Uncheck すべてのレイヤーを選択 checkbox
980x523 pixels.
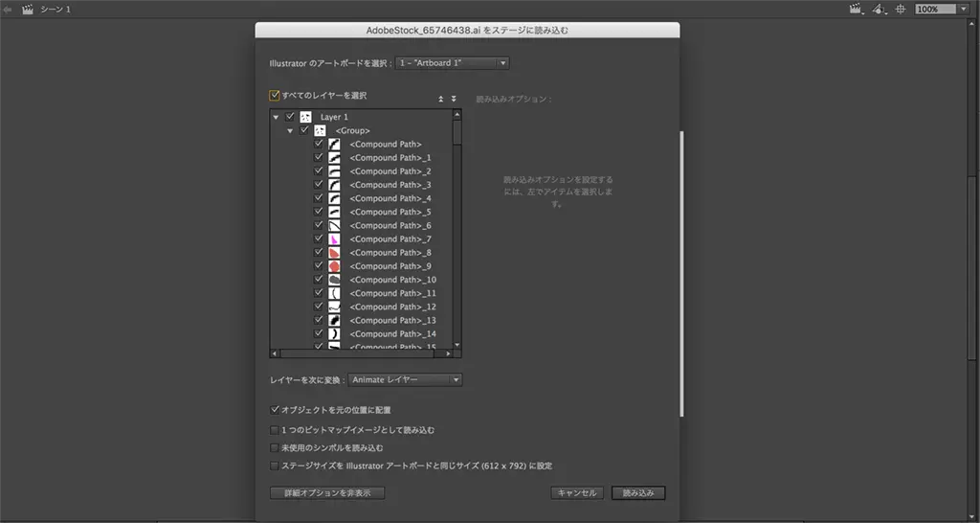pos(275,96)
